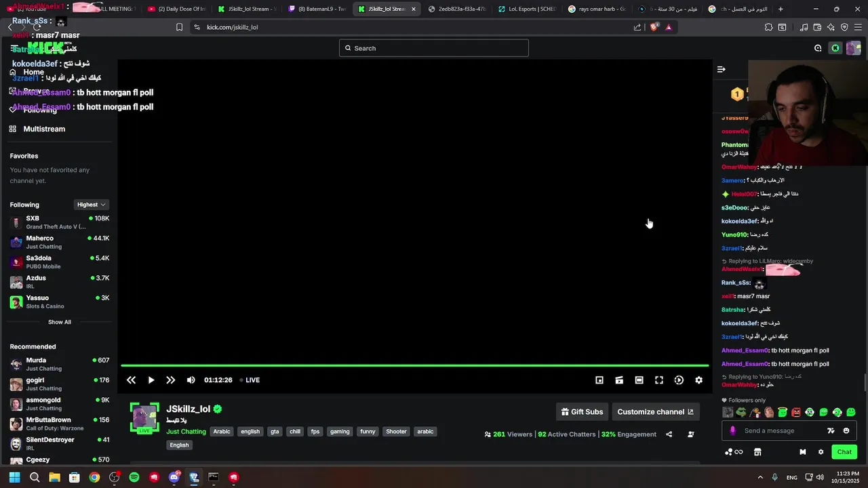Jump to LIVE in the player
This screenshot has width=868, height=488.
250,380
